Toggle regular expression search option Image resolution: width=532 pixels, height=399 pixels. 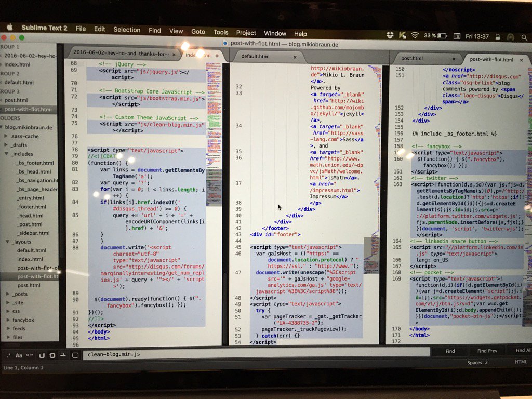(9, 355)
